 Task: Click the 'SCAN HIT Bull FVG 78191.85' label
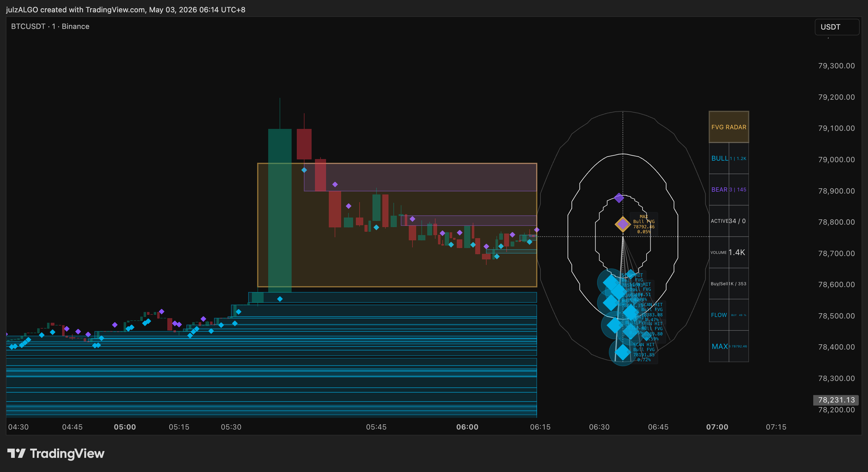pos(644,352)
